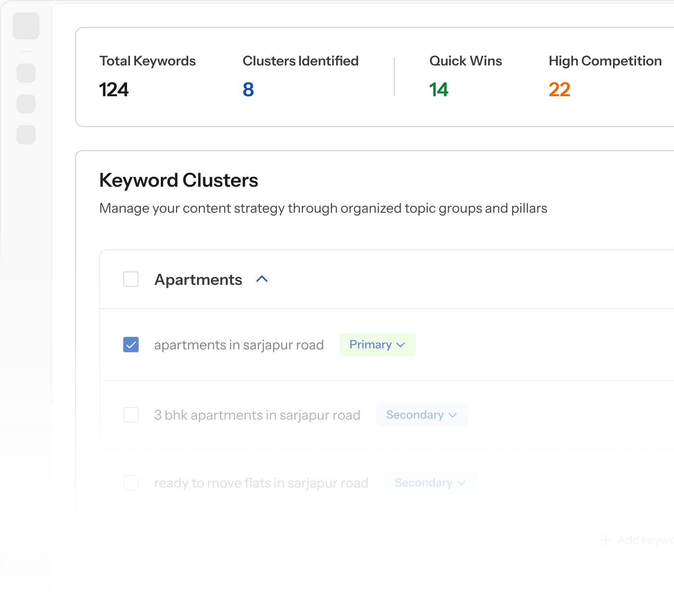Open Secondary dropdown for 3 bhk apartments

click(422, 415)
